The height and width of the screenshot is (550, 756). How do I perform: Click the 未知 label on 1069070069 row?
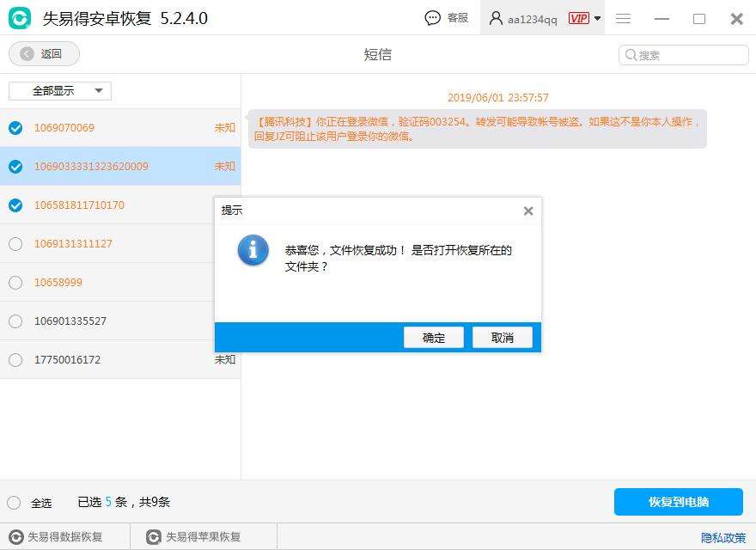coord(225,128)
